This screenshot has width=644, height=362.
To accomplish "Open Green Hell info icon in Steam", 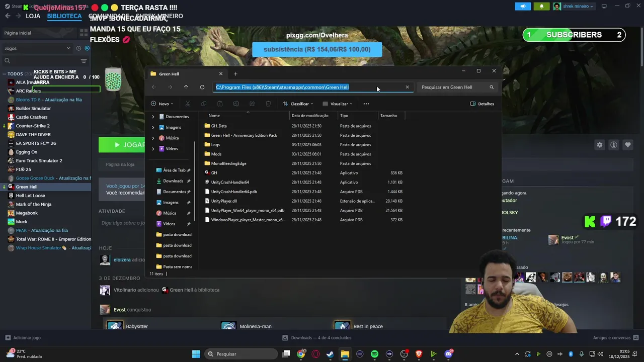I will click(x=613, y=145).
